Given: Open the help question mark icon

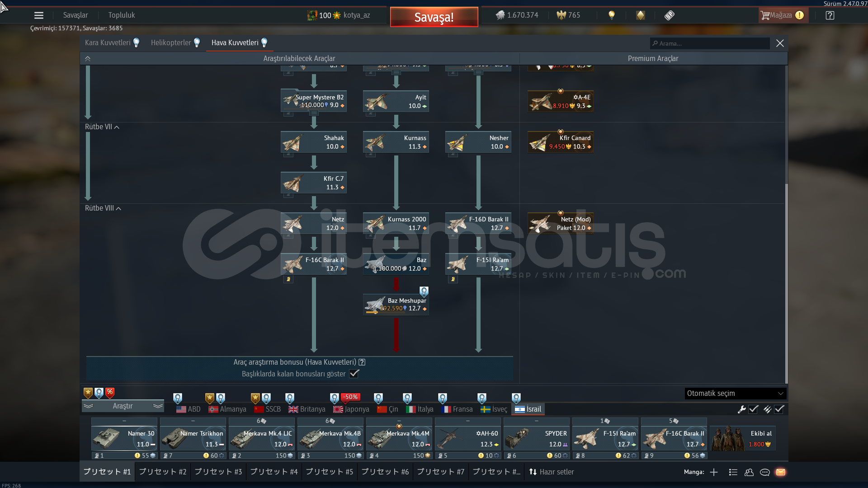Looking at the screenshot, I should point(830,15).
